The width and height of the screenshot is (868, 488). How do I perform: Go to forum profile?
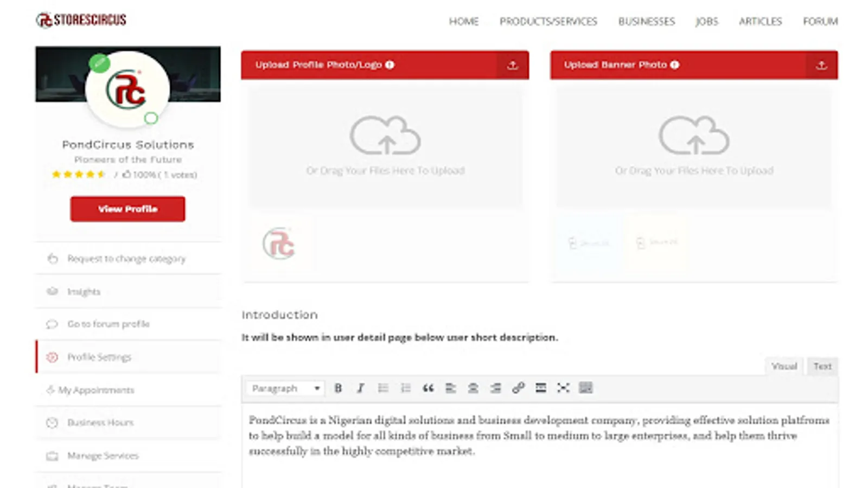[128, 324]
